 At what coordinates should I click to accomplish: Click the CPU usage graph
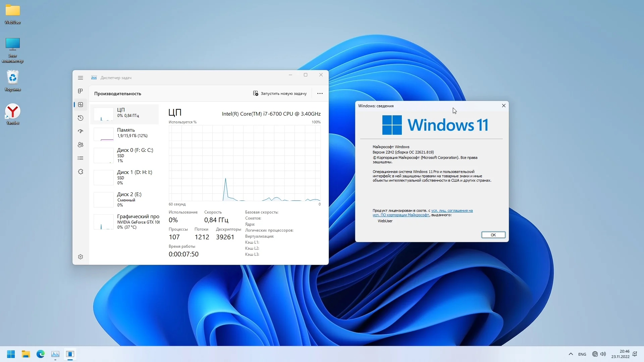point(245,163)
